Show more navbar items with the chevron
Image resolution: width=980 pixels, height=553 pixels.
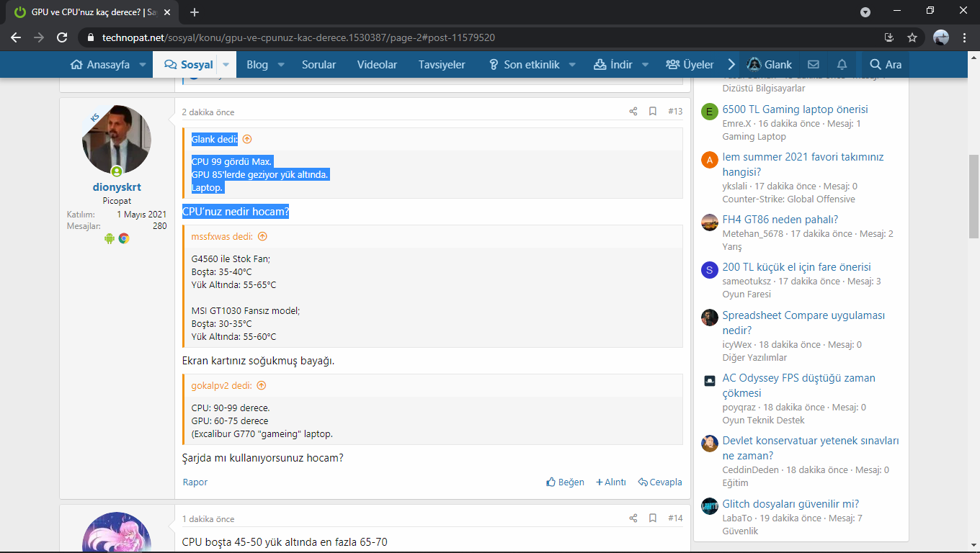(x=731, y=65)
